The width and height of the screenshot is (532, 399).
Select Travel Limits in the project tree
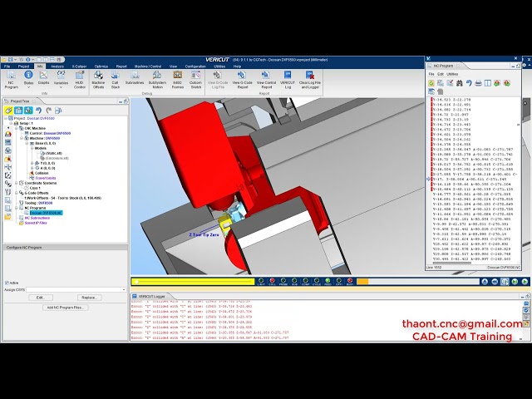[45, 178]
